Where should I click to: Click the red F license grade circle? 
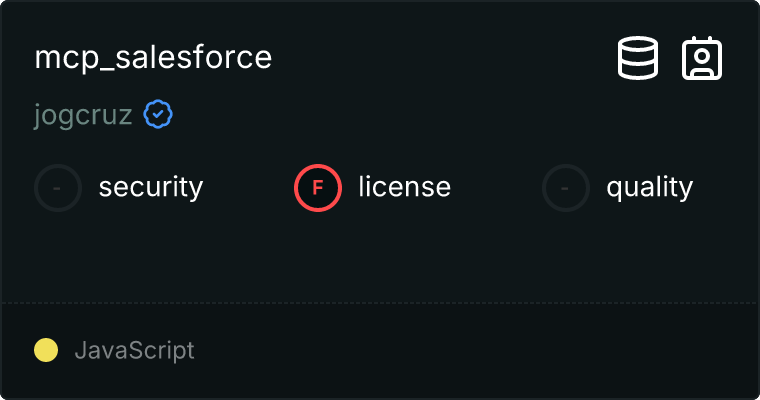tap(318, 187)
